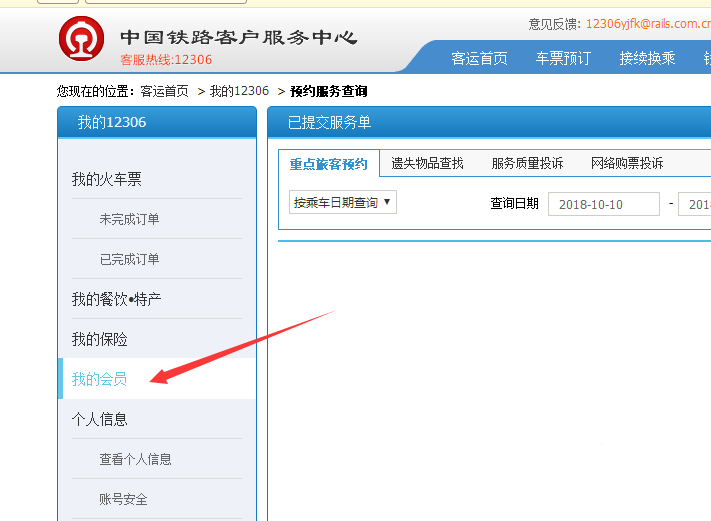The width and height of the screenshot is (711, 521).
Task: Open 查看个人信息 in the sidebar
Action: tap(135, 459)
